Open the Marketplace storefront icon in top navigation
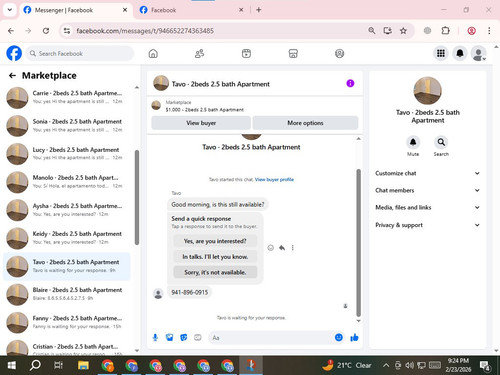Image resolution: width=500 pixels, height=375 pixels. (x=293, y=53)
